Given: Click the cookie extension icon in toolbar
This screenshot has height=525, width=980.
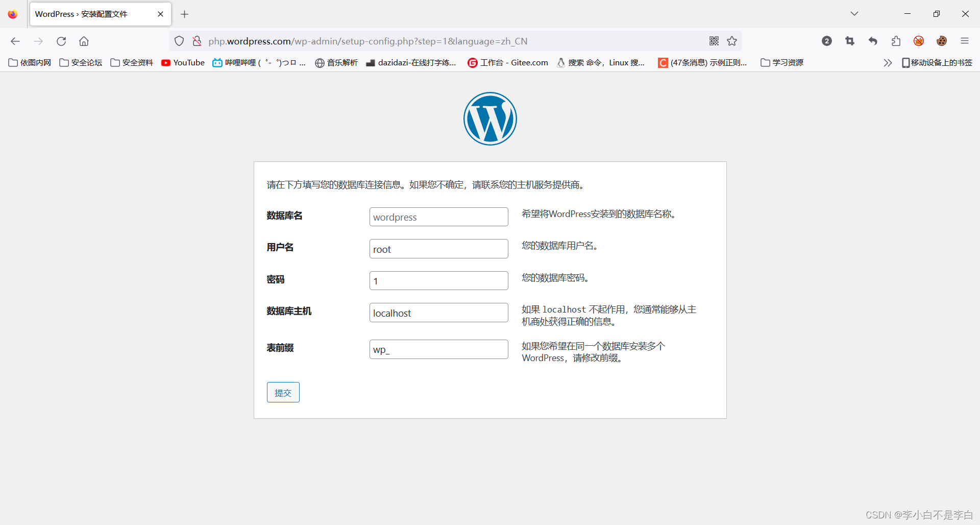Looking at the screenshot, I should 942,41.
